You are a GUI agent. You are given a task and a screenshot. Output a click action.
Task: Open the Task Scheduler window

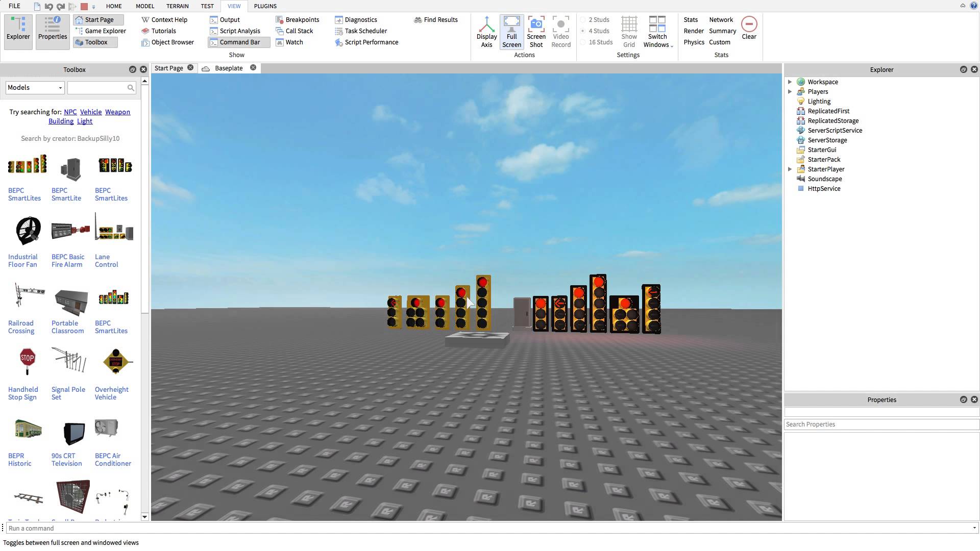361,31
